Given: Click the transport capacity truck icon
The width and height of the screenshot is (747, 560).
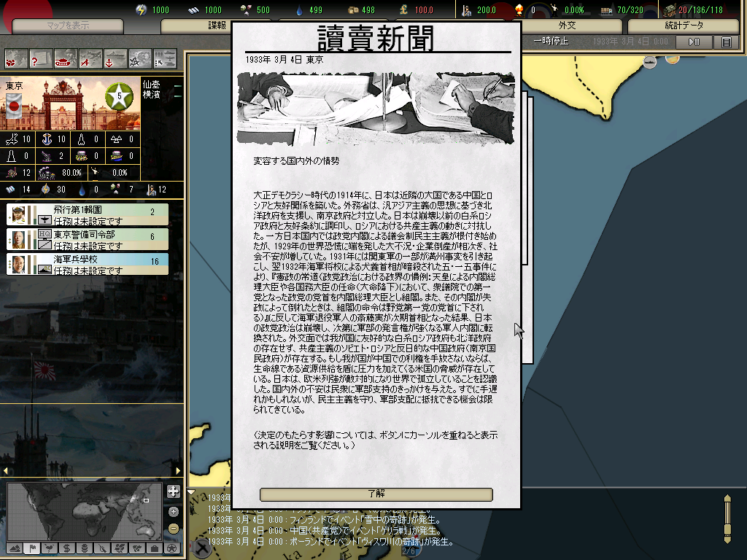Looking at the screenshot, I should 606,10.
